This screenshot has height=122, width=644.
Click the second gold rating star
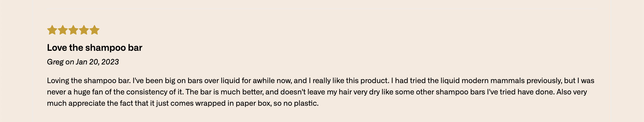point(63,30)
